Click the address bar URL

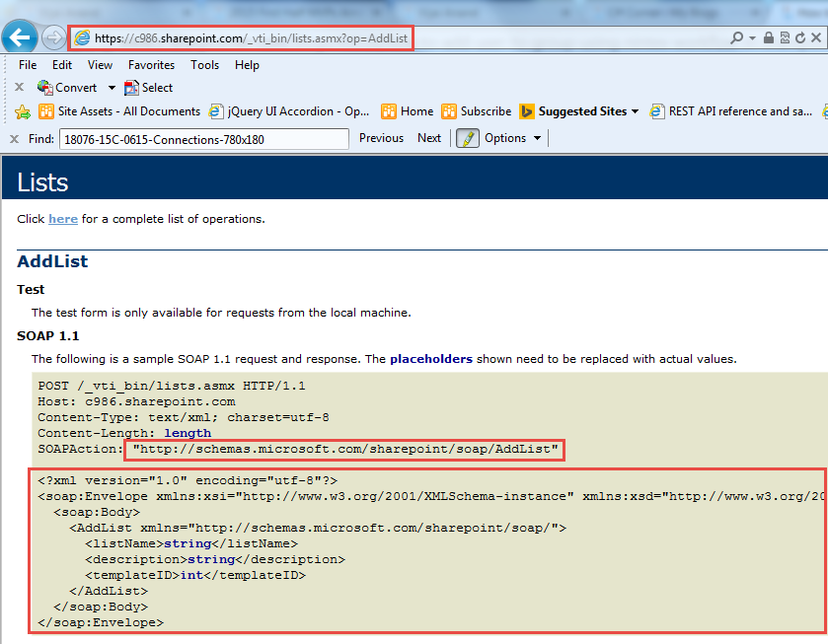(x=251, y=38)
